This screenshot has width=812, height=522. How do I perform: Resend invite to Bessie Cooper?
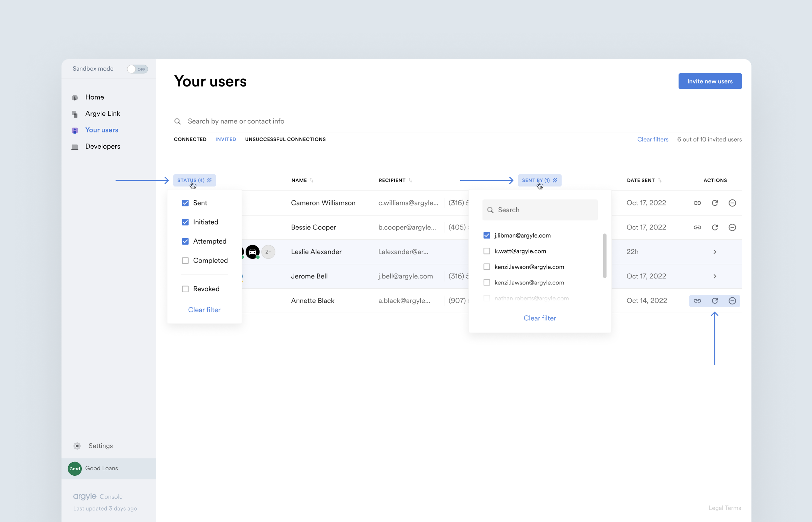[x=715, y=227]
